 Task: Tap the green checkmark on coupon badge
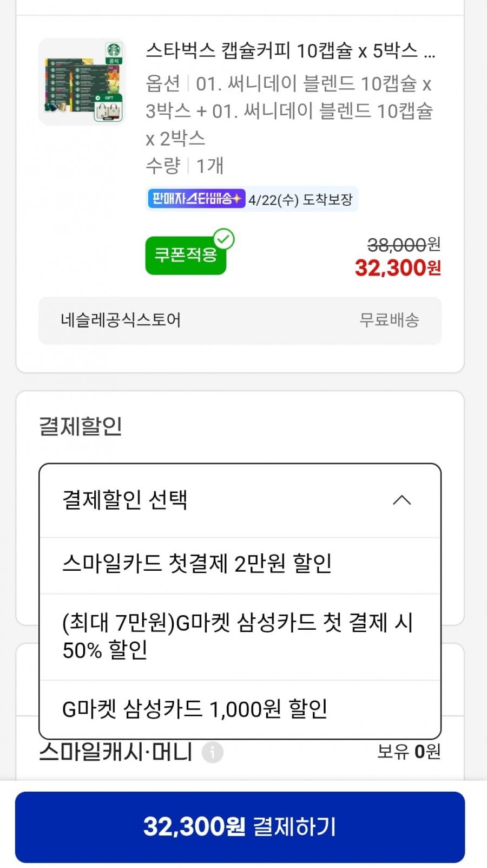coord(223,239)
